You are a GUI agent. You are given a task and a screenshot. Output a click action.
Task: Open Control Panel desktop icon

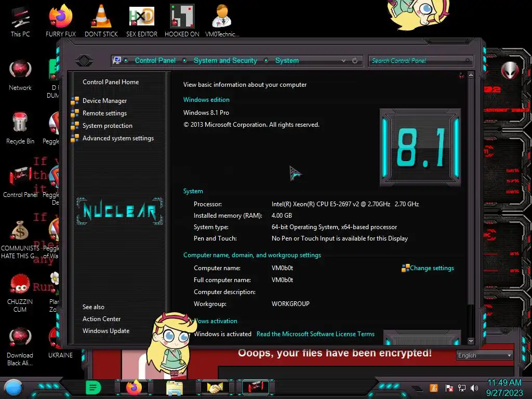point(20,182)
